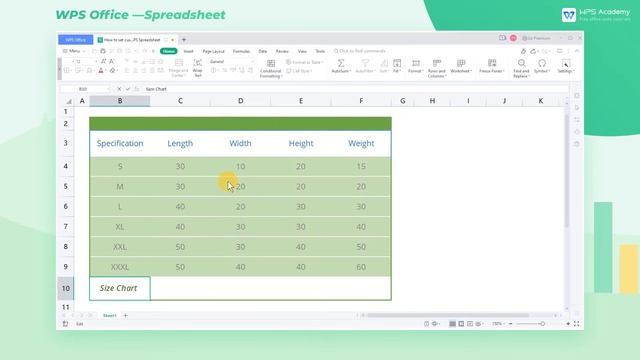This screenshot has width=640, height=360.
Task: Switch to Page Layout view in status bar
Action: click(461, 324)
